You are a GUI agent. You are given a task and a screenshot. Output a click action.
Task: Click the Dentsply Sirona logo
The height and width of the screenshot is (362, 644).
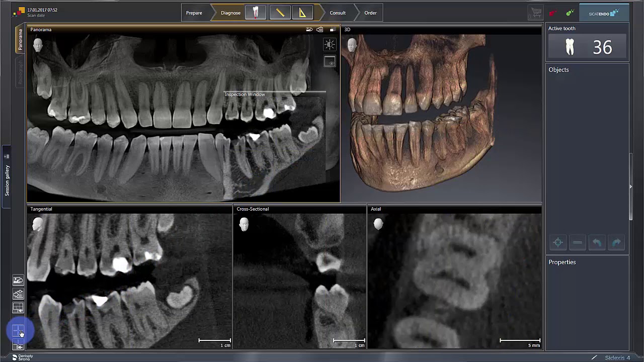pyautogui.click(x=23, y=357)
